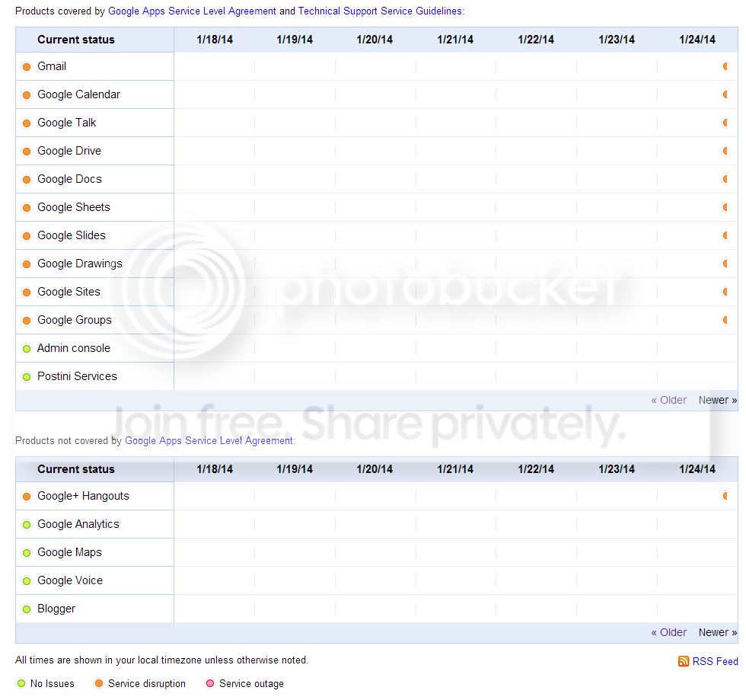This screenshot has height=700, width=746.
Task: Open Google Drawings' 1/24/14 disruption marker
Action: coord(725,264)
